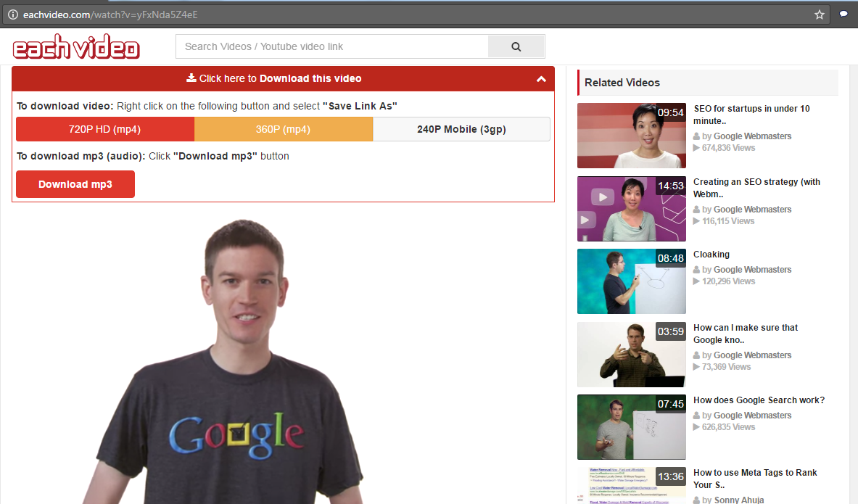Click the '73,369 Views' text
This screenshot has width=858, height=504.
pos(722,367)
